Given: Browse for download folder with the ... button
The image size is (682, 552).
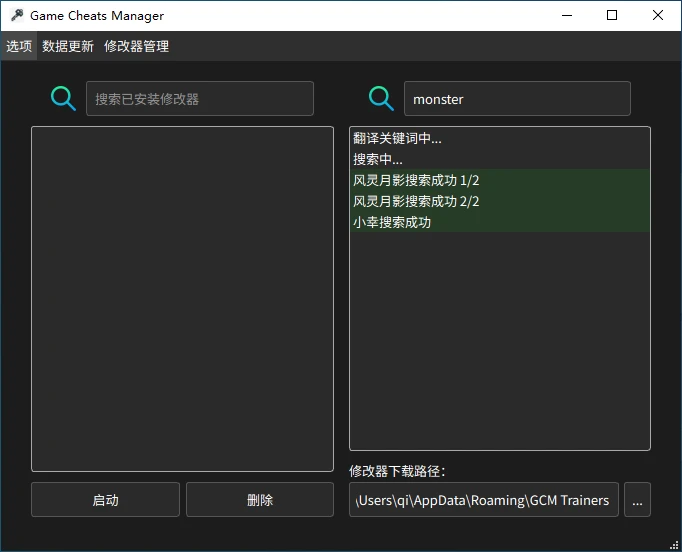Looking at the screenshot, I should coord(637,500).
